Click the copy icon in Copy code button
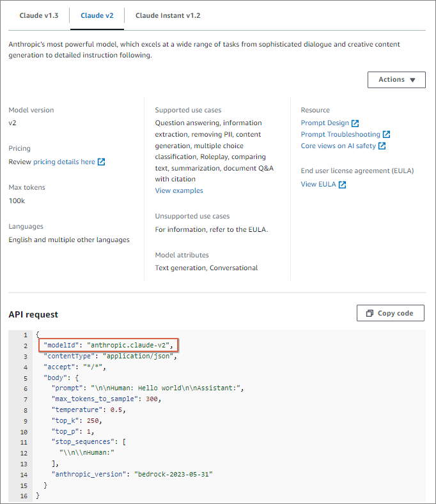The width and height of the screenshot is (436, 504). pos(370,313)
